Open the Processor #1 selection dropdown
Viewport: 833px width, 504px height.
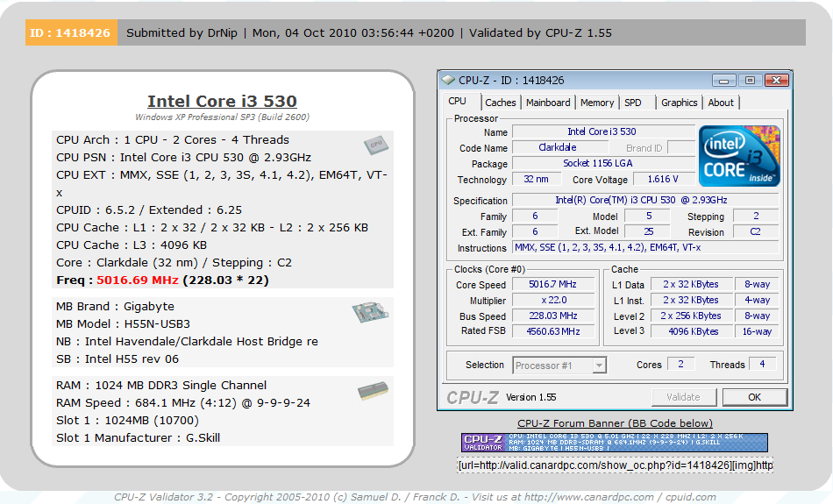tap(559, 366)
